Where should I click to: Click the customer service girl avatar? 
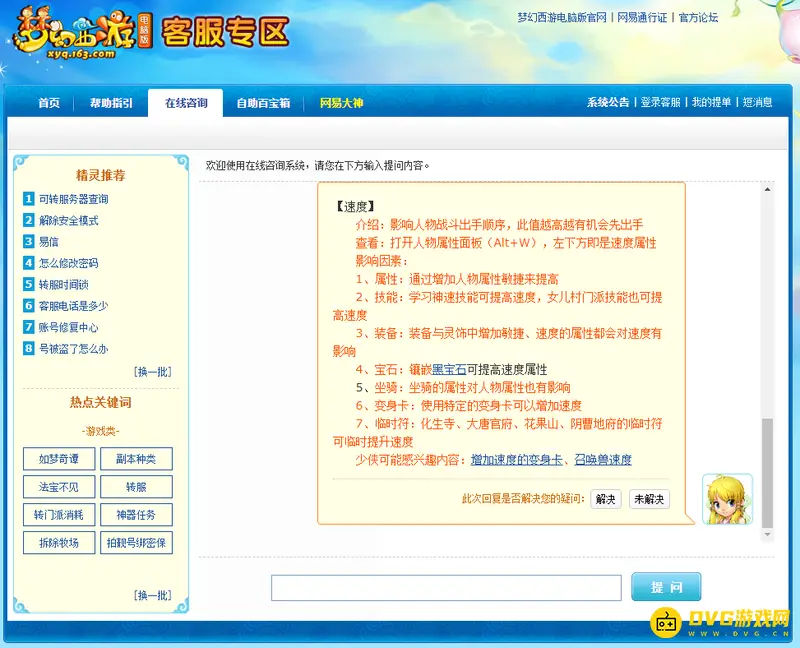727,499
